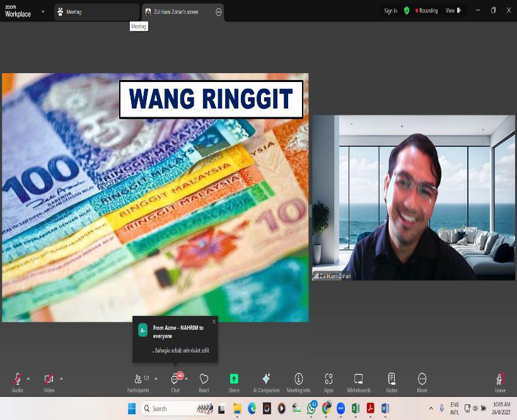Expand the Participants options arrow
Viewport: 517px width, 420px height.
click(x=156, y=378)
